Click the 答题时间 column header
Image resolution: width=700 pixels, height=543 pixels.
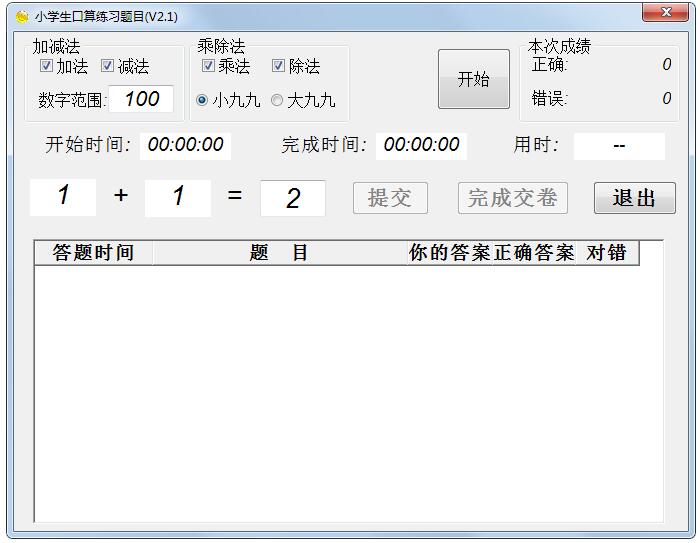click(93, 253)
